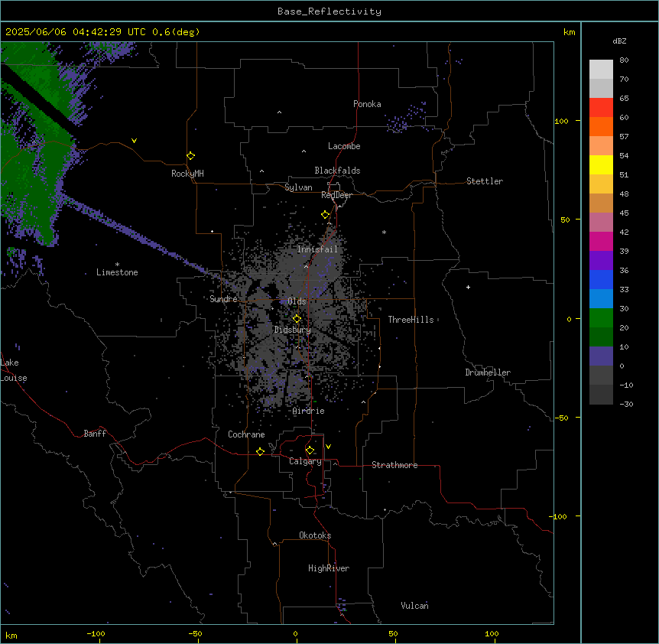Viewport: 659px width, 644px height.
Task: Select the Olds town label
Action: tap(297, 301)
